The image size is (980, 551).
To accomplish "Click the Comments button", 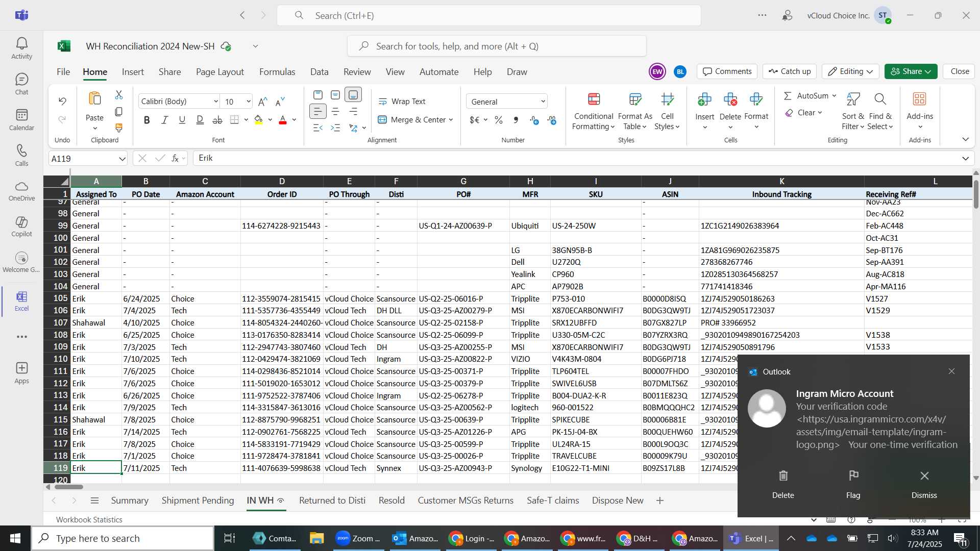I will coord(727,71).
